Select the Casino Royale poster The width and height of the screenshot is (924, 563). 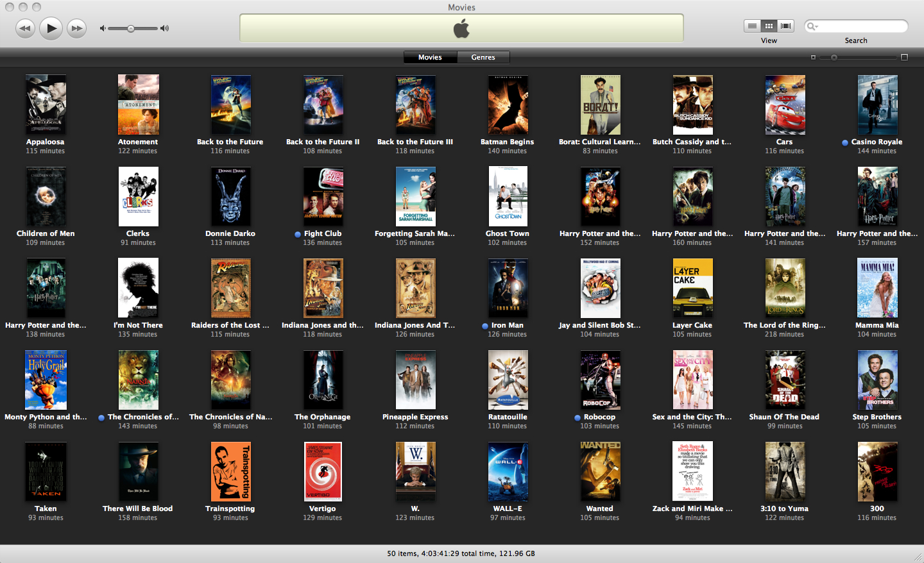[877, 105]
